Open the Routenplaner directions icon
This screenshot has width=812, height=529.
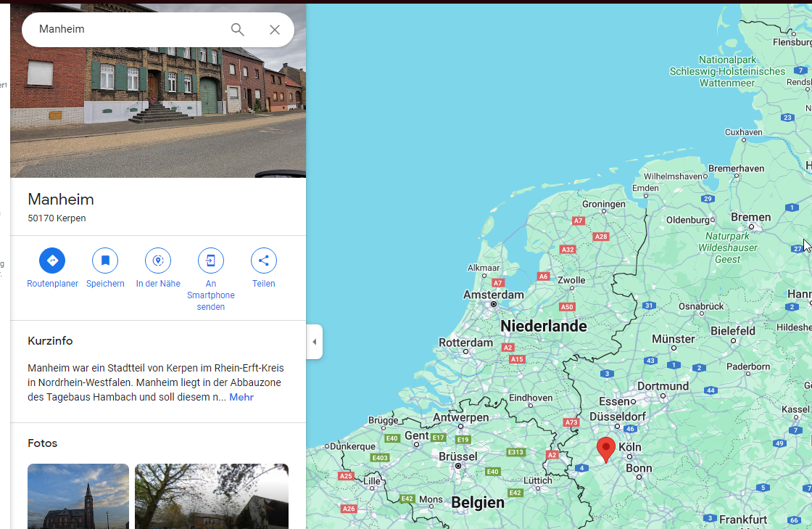pos(52,261)
